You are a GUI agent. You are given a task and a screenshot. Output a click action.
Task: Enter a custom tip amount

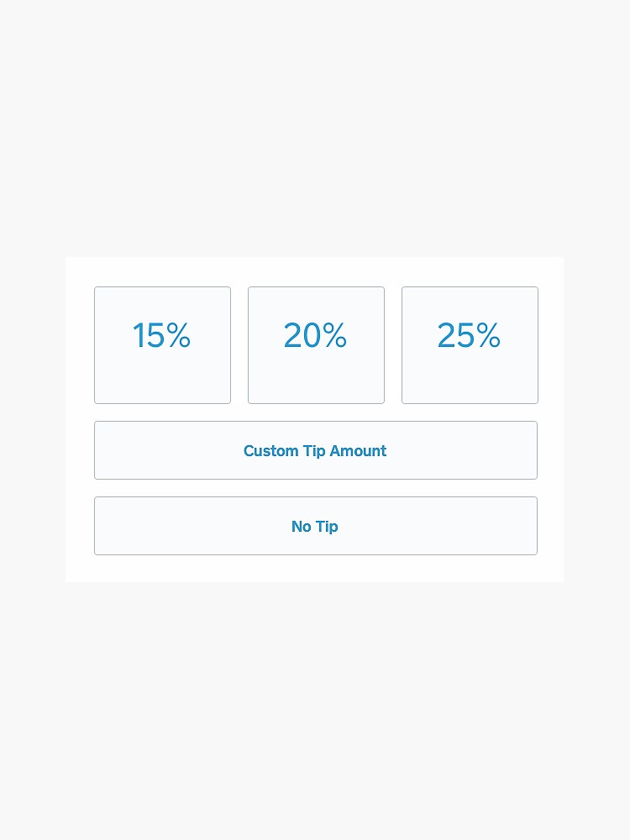tap(315, 450)
